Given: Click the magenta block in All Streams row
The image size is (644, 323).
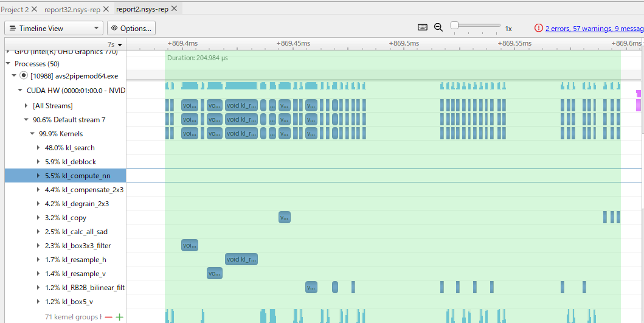Looking at the screenshot, I should click(639, 105).
